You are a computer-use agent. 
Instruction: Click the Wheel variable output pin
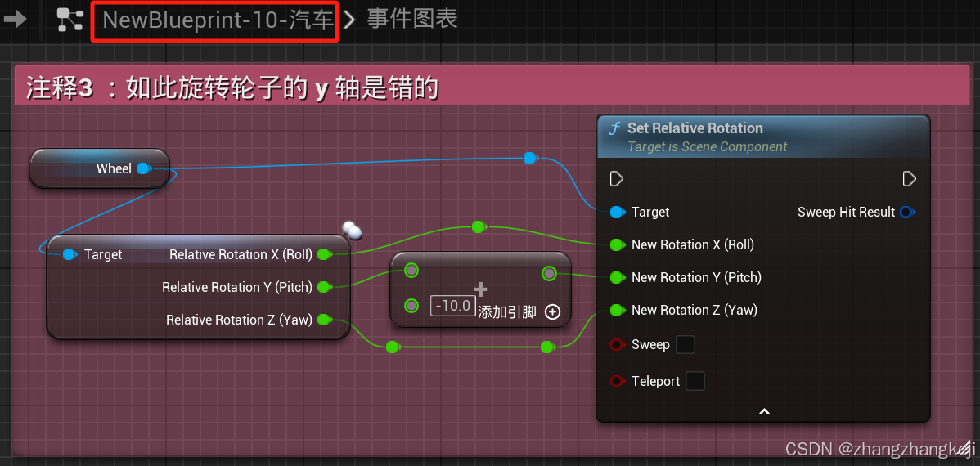click(143, 168)
